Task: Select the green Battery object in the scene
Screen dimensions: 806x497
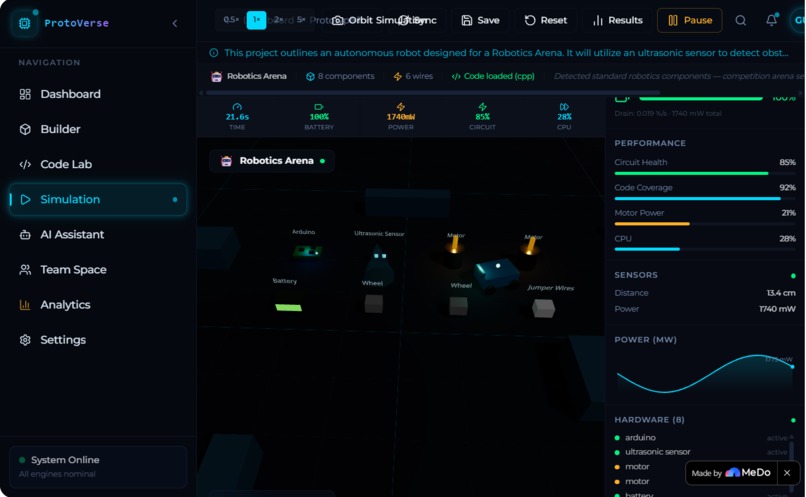Action: coord(288,307)
